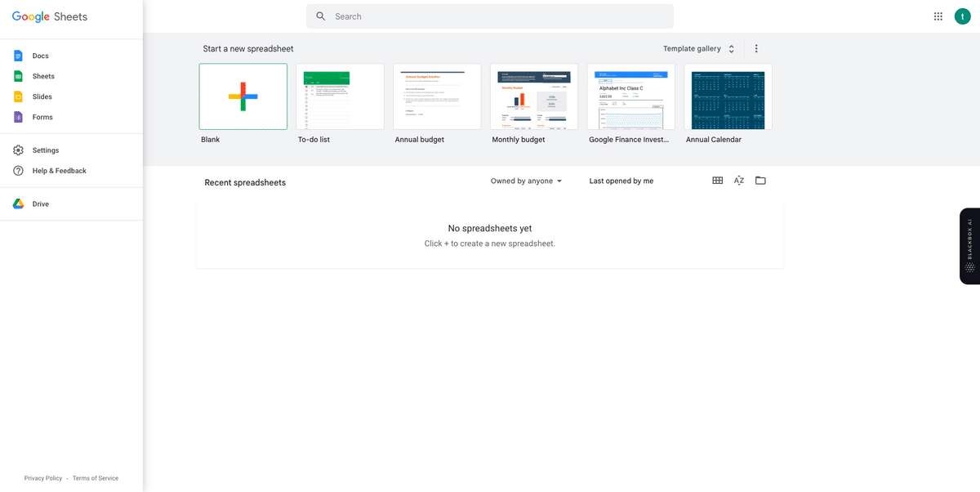This screenshot has height=492, width=980.
Task: Open the Annual budget template thumbnail
Action: point(437,96)
